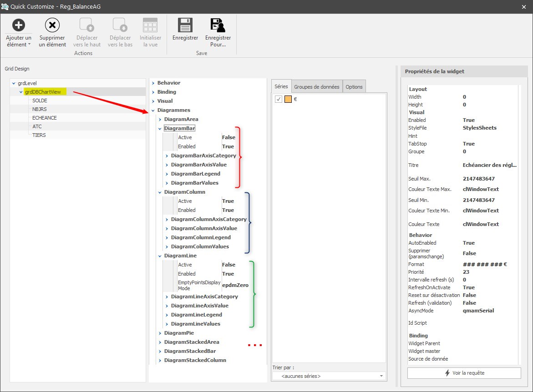Click the Enregistrer floppy disk icon
The width and height of the screenshot is (533, 392).
[185, 25]
